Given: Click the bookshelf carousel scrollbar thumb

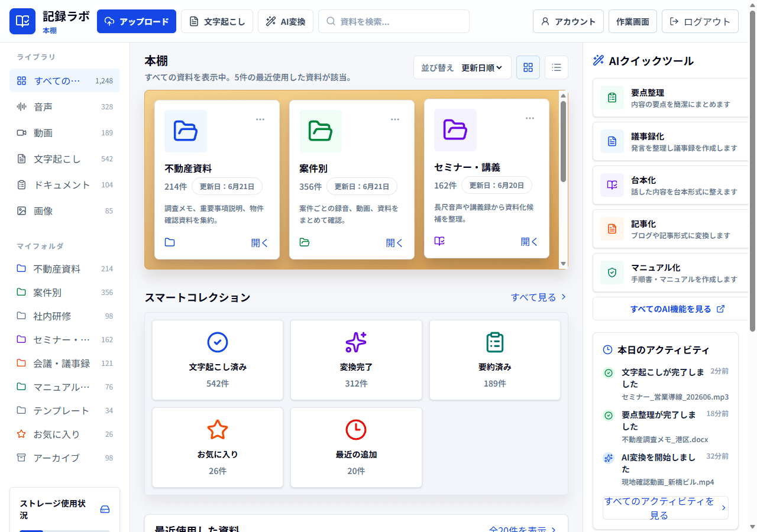Looking at the screenshot, I should [x=563, y=141].
